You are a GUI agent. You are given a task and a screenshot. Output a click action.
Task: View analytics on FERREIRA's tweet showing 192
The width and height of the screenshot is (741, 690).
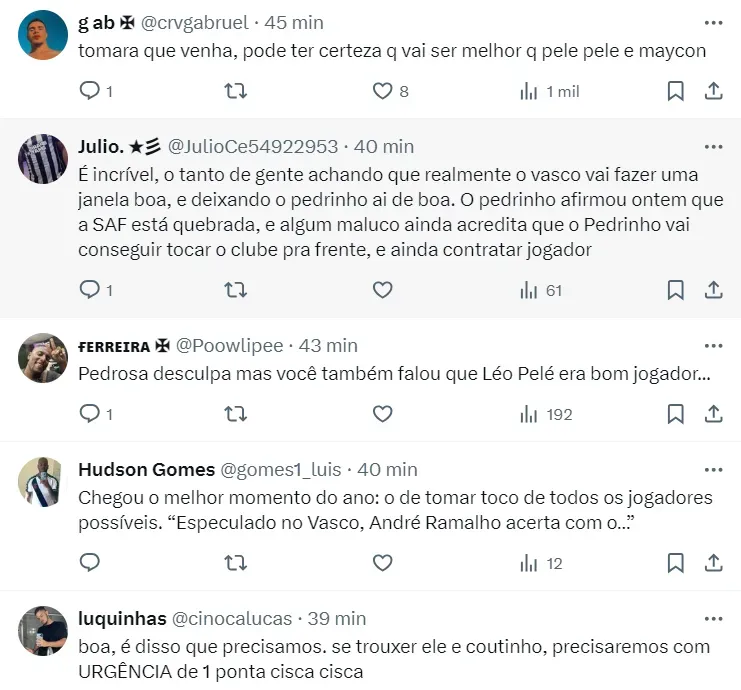[545, 414]
